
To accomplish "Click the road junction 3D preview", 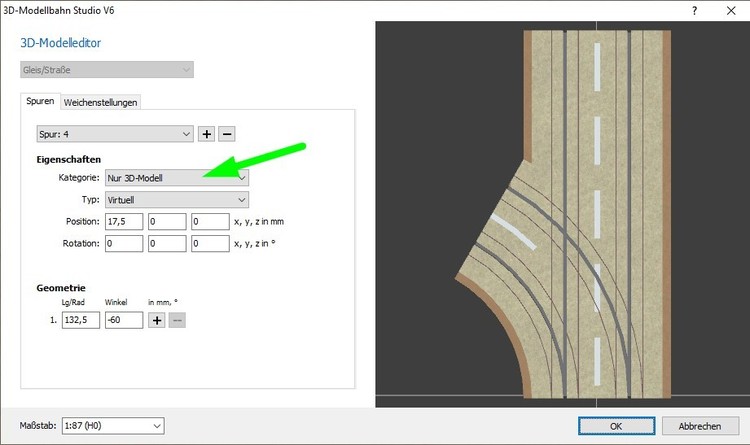I will click(x=562, y=214).
